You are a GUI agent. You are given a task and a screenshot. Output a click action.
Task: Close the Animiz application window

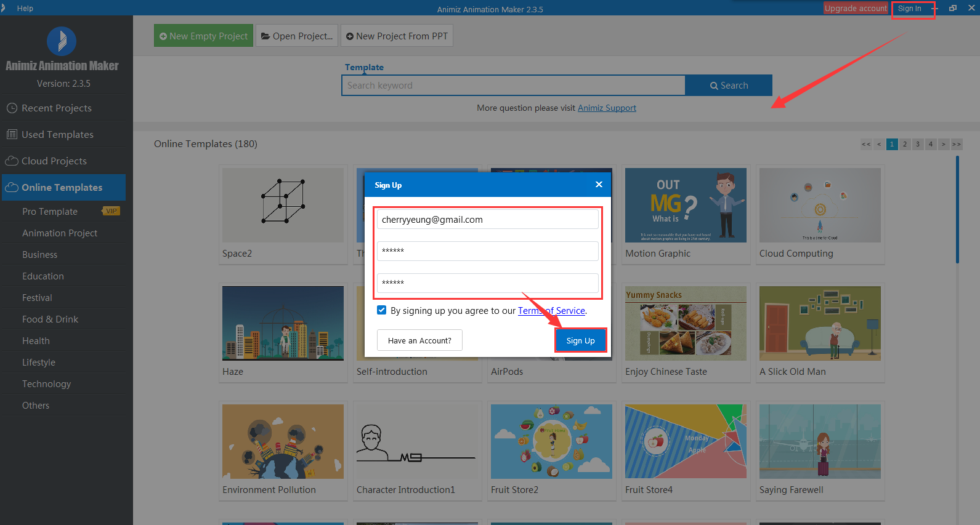click(x=971, y=8)
